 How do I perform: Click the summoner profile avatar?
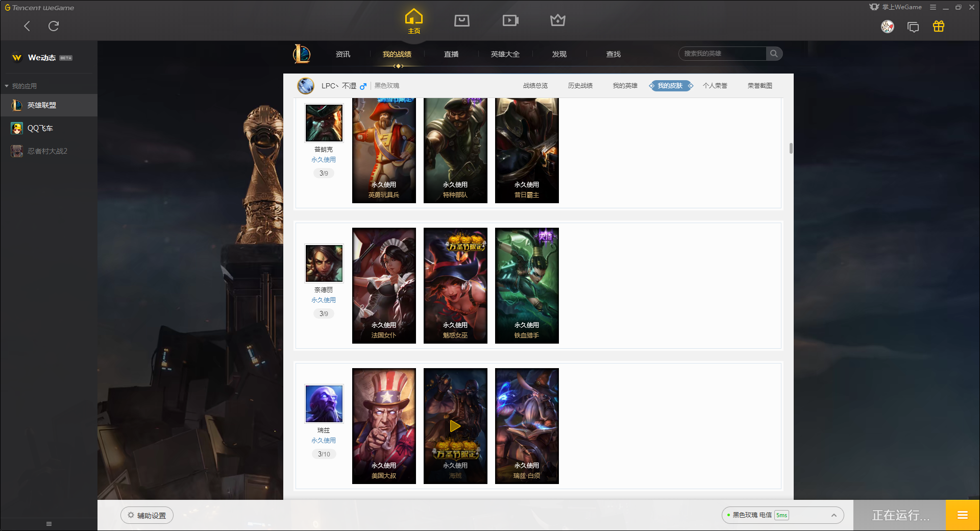[x=306, y=86]
